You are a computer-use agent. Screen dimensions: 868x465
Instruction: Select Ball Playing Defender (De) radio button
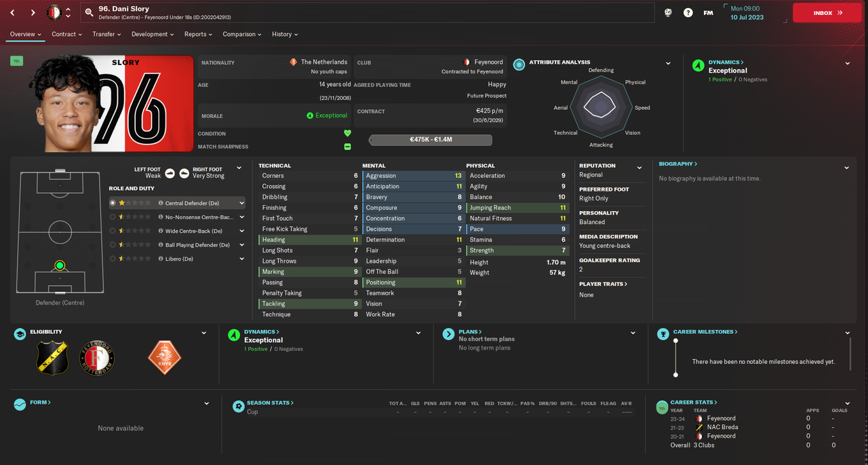pos(113,244)
